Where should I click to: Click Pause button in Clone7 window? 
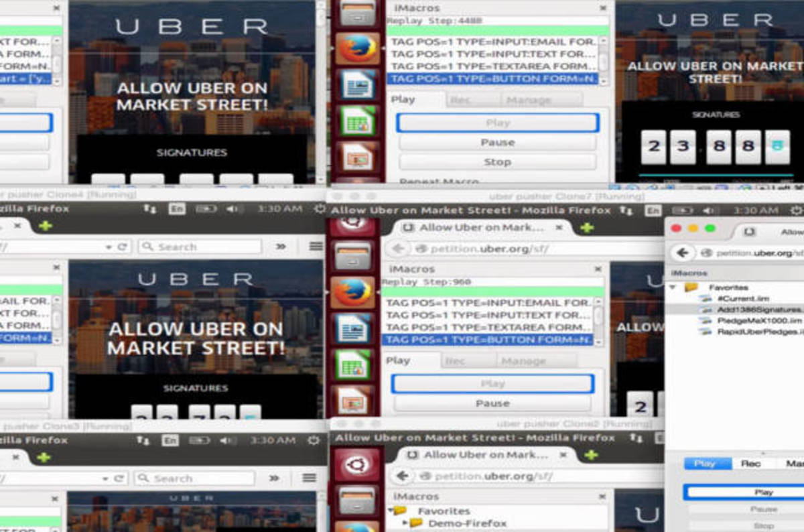pyautogui.click(x=492, y=403)
